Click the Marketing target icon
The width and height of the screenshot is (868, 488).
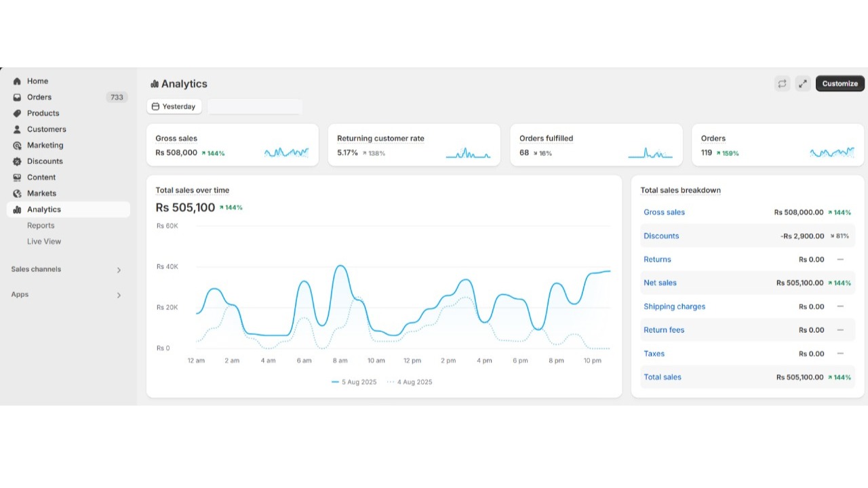[x=17, y=146]
